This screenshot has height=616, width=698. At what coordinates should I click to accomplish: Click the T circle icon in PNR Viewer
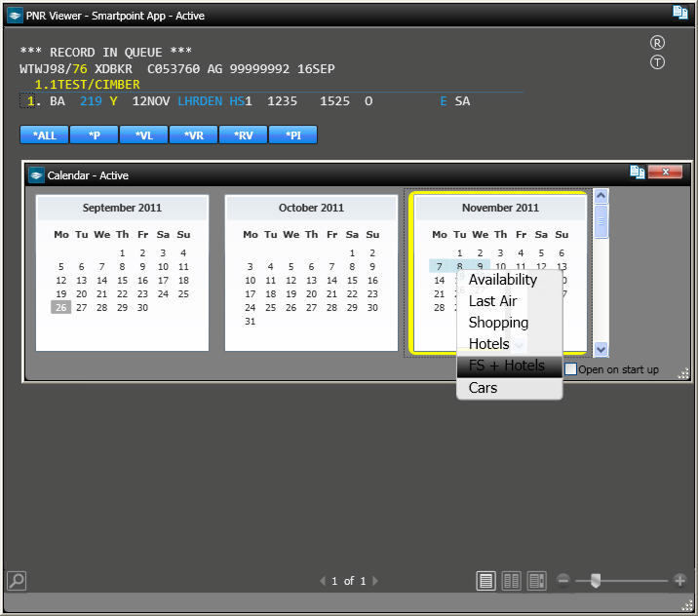click(x=657, y=61)
